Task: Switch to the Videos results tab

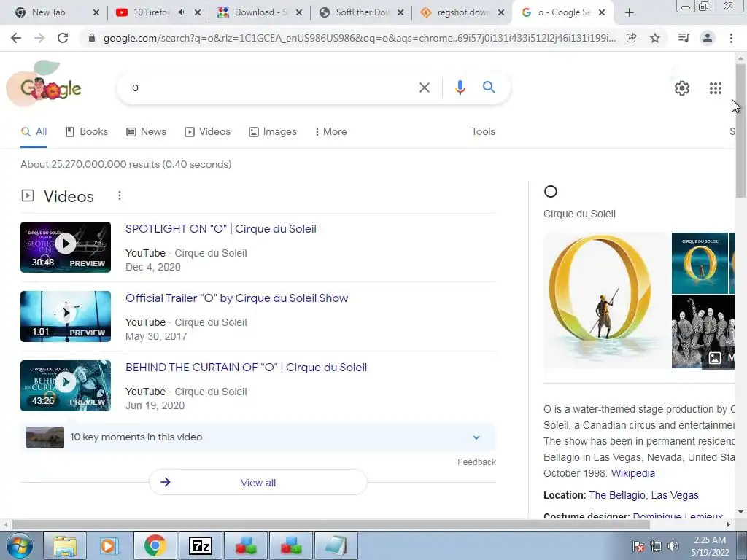Action: coord(207,131)
